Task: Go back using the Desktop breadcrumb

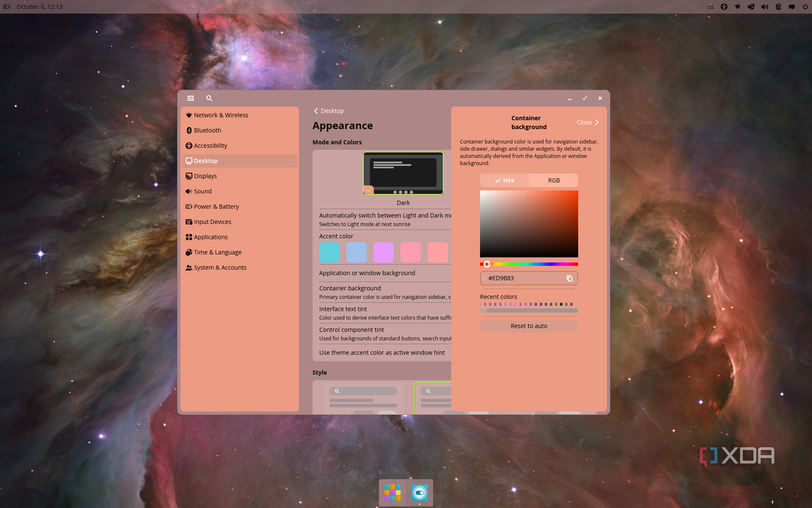Action: coord(329,111)
